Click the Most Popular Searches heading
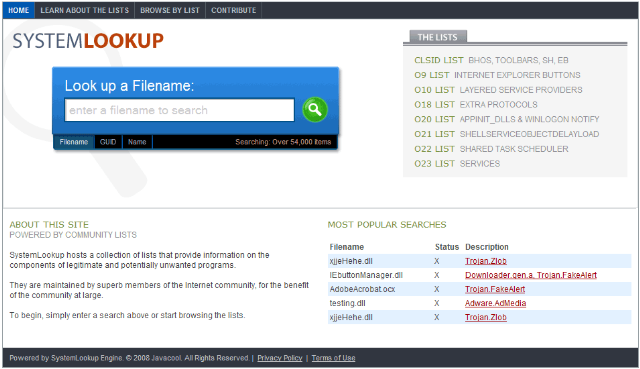The image size is (640, 369). click(387, 225)
